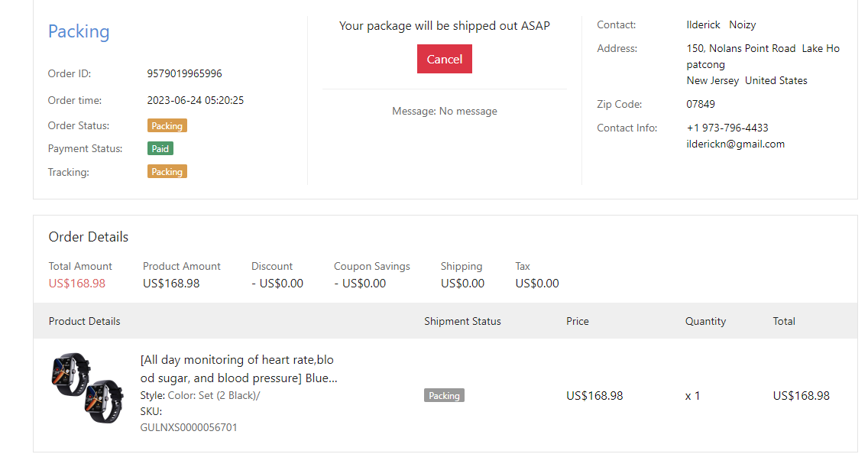Open the smartwatch product thumbnail
This screenshot has height=454, width=868.
pyautogui.click(x=86, y=388)
